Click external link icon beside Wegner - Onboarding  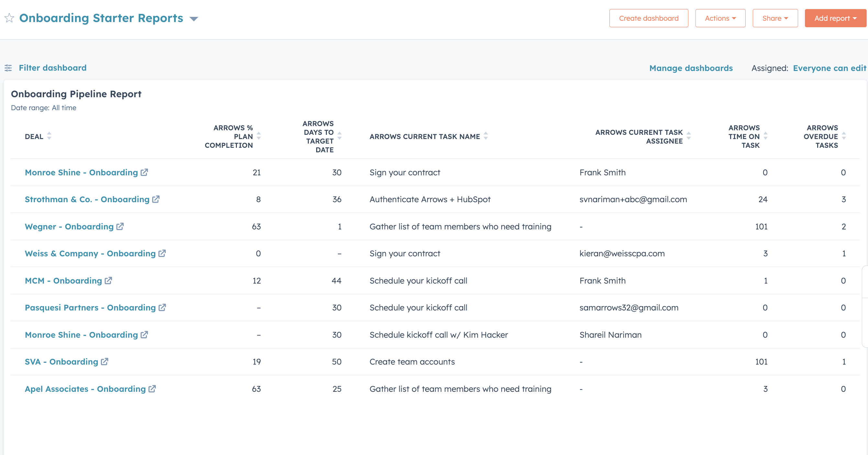point(120,226)
